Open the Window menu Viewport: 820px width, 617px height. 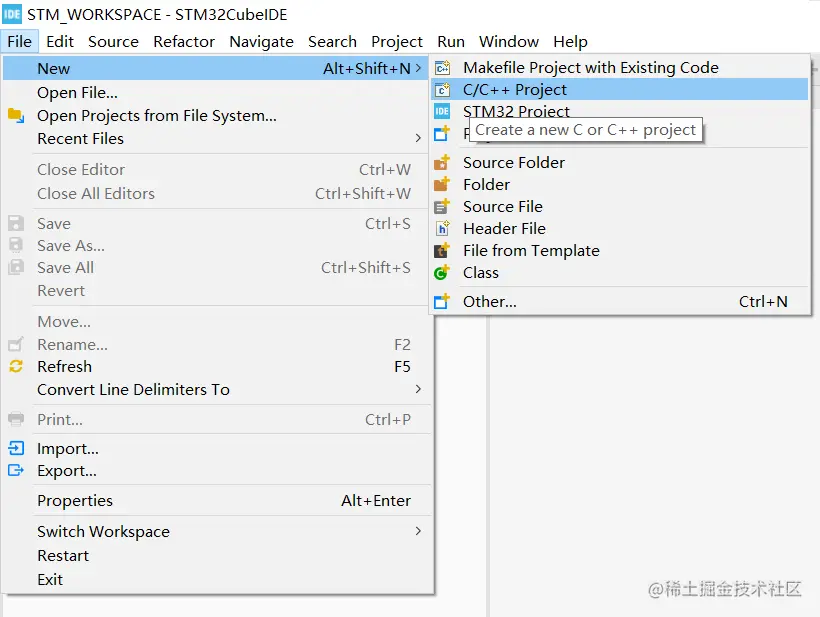click(x=508, y=41)
